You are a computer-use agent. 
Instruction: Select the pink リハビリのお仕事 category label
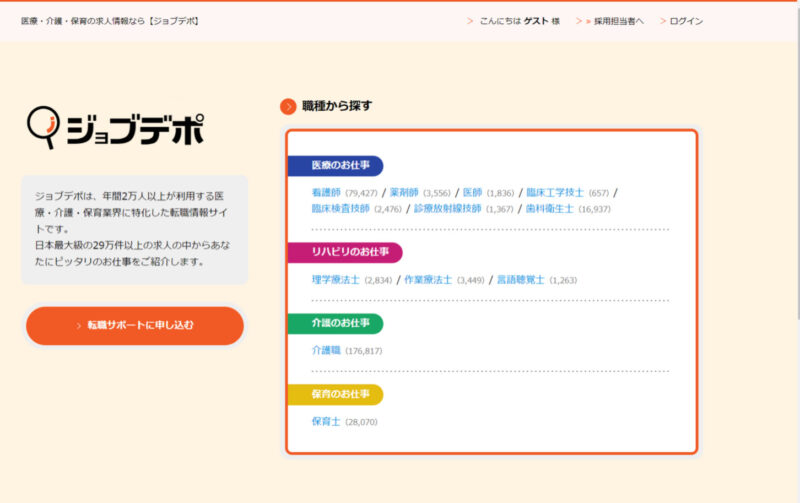pos(345,253)
